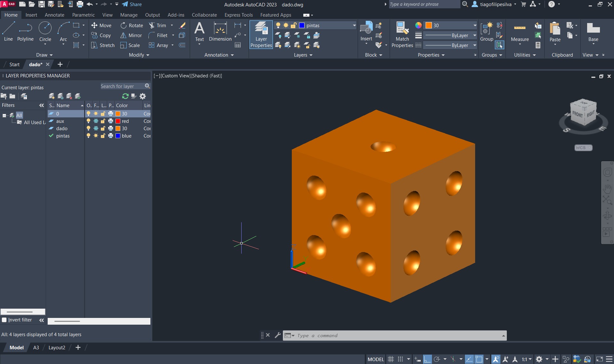Open the Measure utility

point(520,31)
